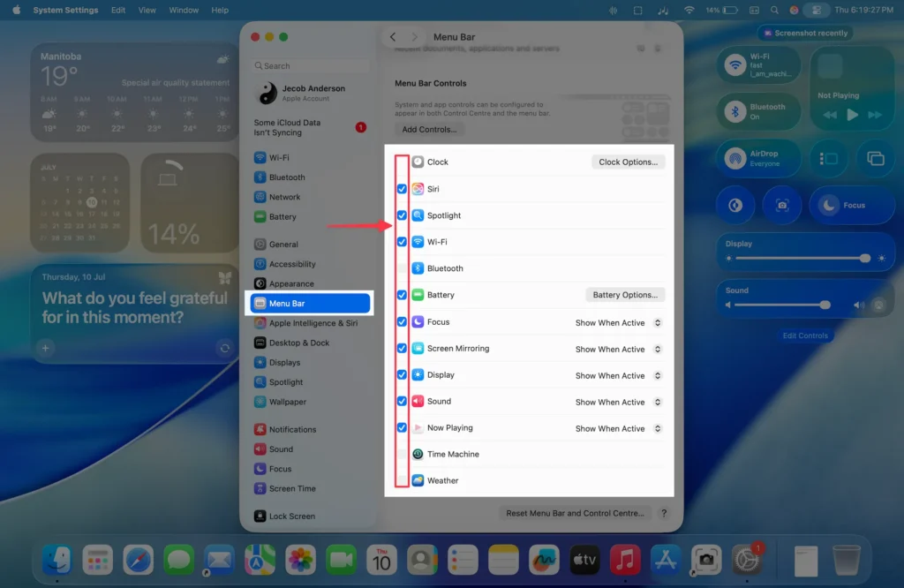Open the Window menu in menu bar
Image resolution: width=904 pixels, height=588 pixels.
[x=184, y=10]
